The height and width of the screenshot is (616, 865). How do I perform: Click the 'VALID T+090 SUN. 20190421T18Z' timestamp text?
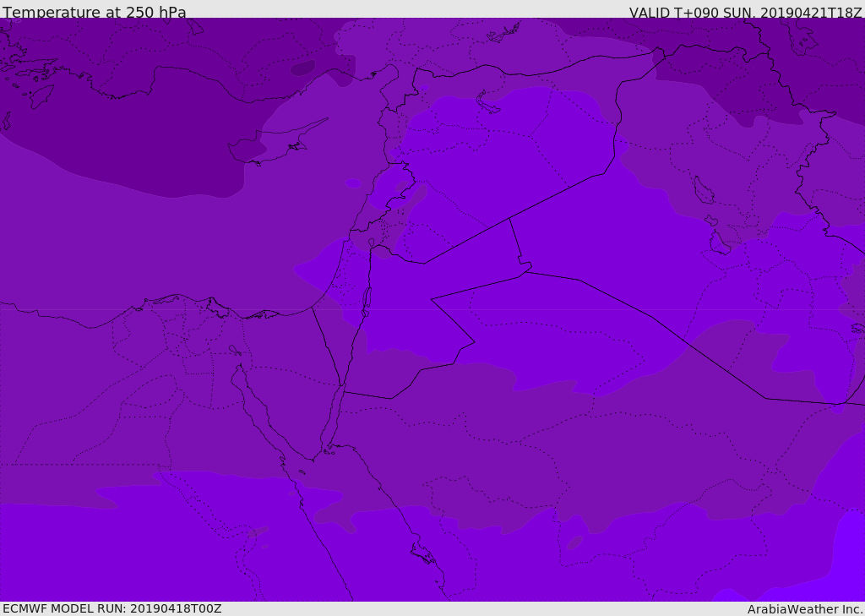point(746,12)
